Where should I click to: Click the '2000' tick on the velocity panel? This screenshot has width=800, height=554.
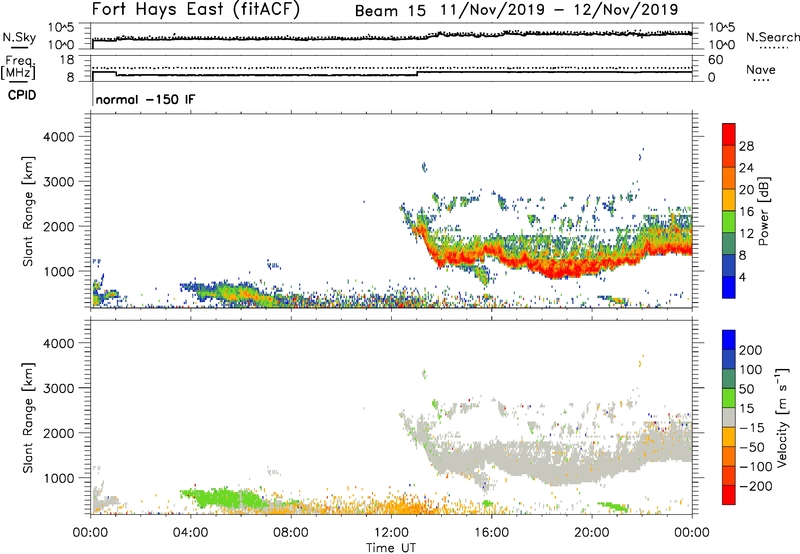(x=59, y=433)
